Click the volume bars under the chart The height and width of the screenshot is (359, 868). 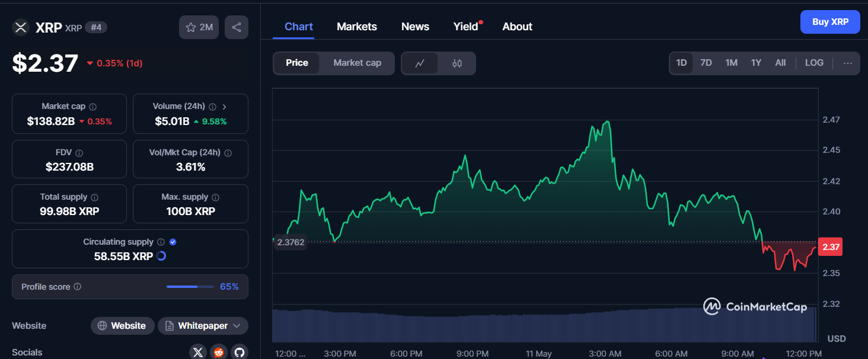(x=544, y=325)
